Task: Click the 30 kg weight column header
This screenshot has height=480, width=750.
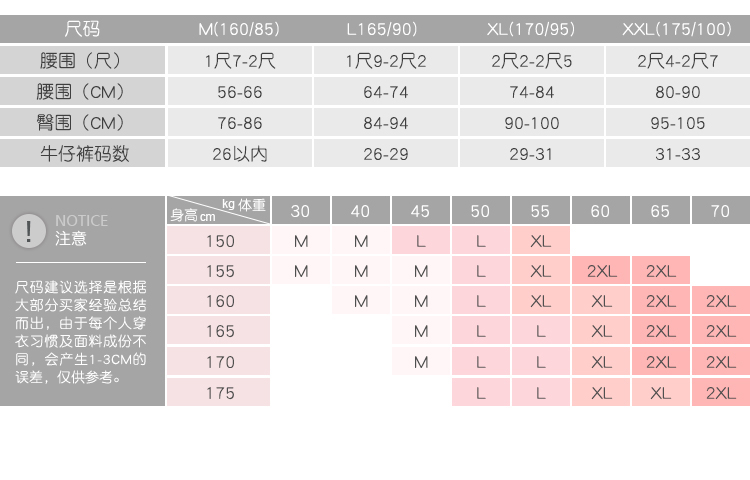Action: [300, 211]
